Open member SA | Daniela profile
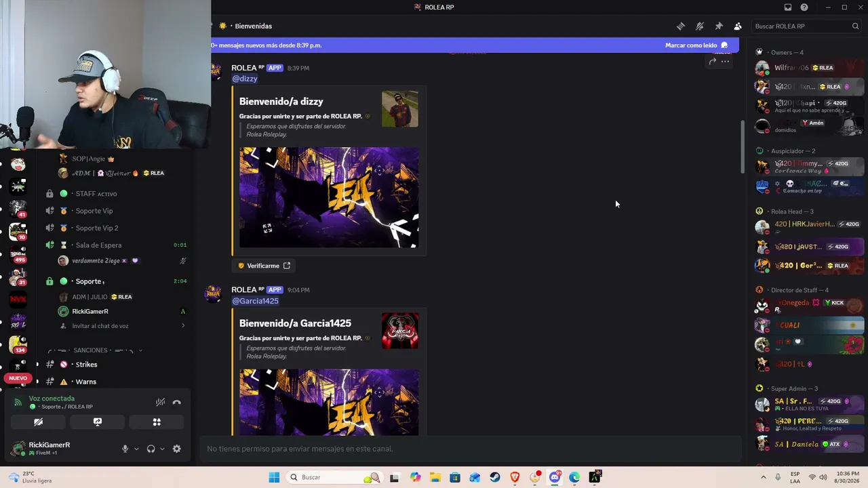The width and height of the screenshot is (868, 488). click(x=808, y=444)
